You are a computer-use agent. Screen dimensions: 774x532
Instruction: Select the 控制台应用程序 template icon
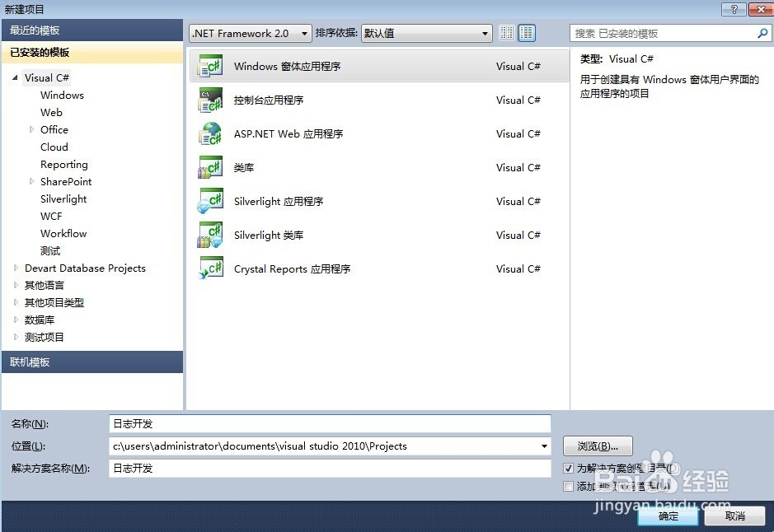point(210,100)
